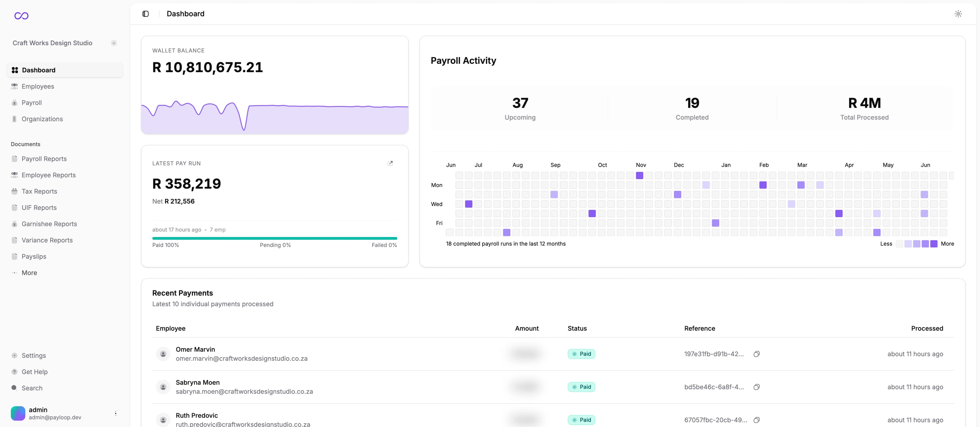Select the Dashboard navigation item
The image size is (980, 427).
tap(39, 70)
